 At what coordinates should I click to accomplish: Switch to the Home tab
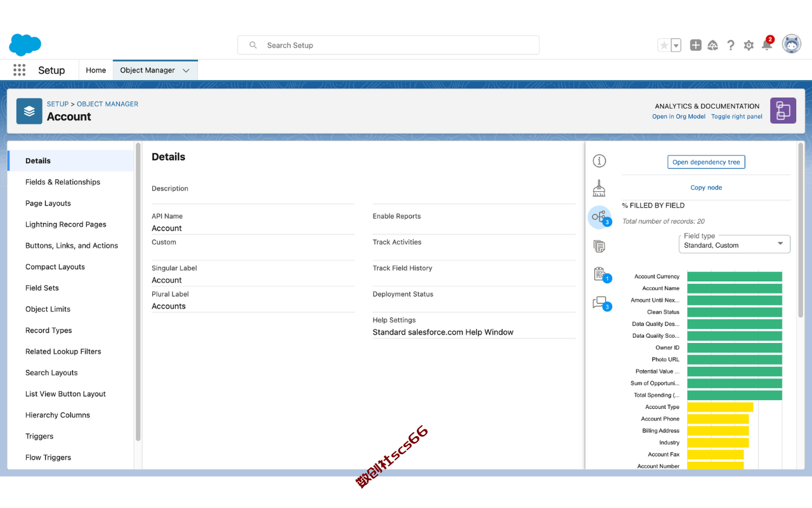coord(96,70)
